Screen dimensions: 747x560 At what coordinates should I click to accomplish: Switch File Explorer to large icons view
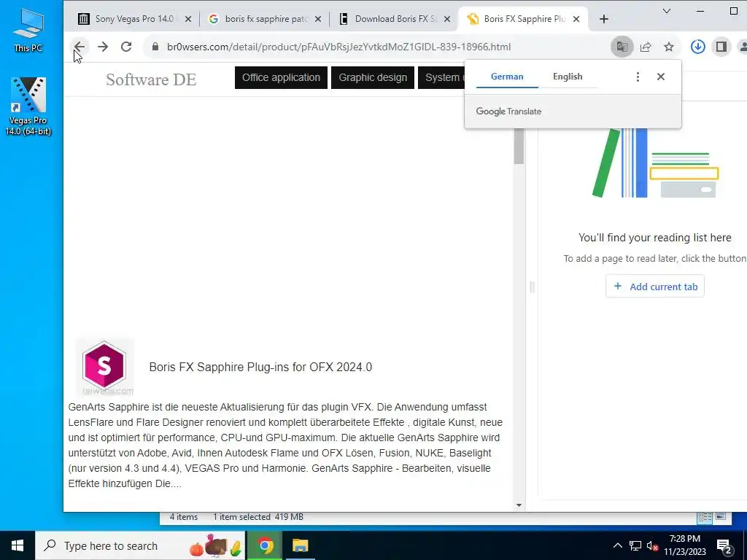pyautogui.click(x=721, y=517)
